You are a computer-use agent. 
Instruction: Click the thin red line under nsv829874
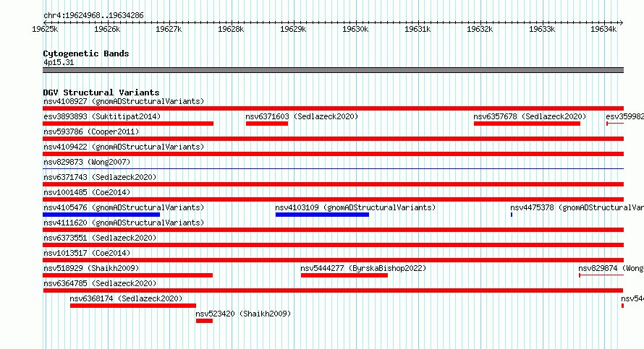[602, 275]
